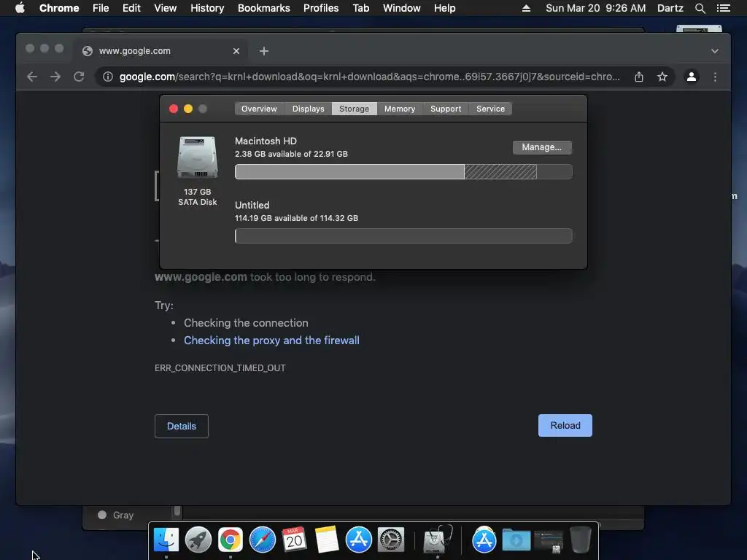Image resolution: width=747 pixels, height=560 pixels.
Task: Open the Bookmarks menu
Action: tap(264, 8)
